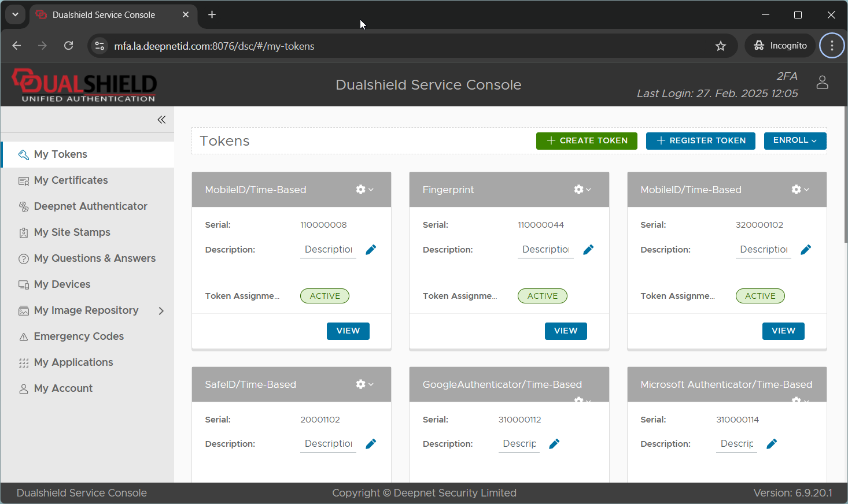Screen dimensions: 848x504
Task: Open gear dropdown on SafeID/Time-Based card
Action: [364, 384]
